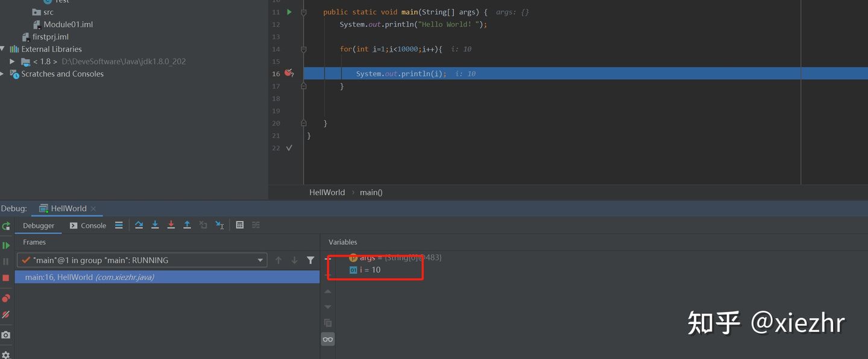Select the HellWorld debug tab

coord(68,208)
